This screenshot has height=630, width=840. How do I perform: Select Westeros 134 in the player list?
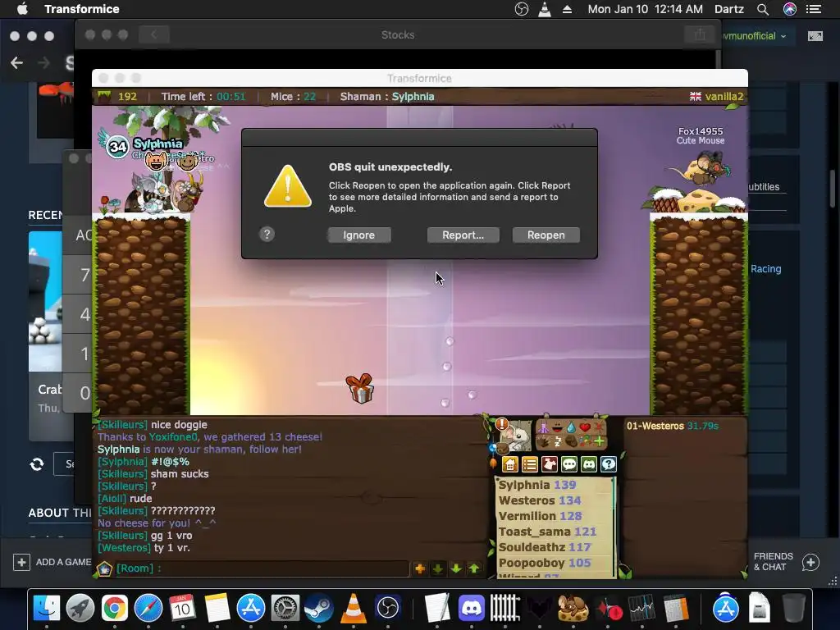tap(540, 500)
